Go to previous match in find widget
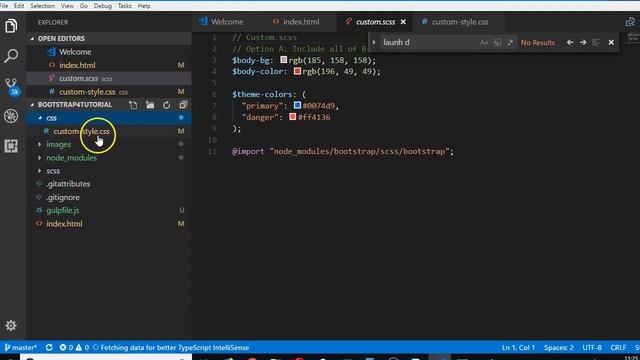 (x=570, y=42)
